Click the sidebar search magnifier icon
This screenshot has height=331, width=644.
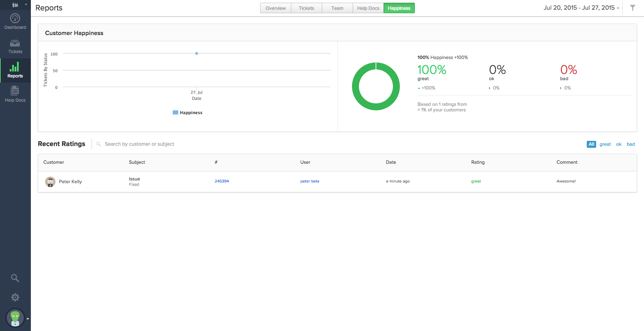[x=15, y=278]
